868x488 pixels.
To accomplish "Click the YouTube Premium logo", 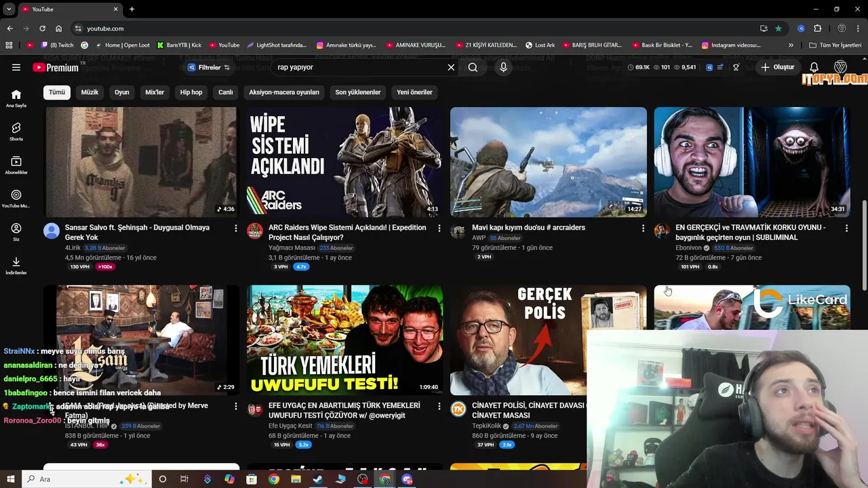I will click(56, 67).
